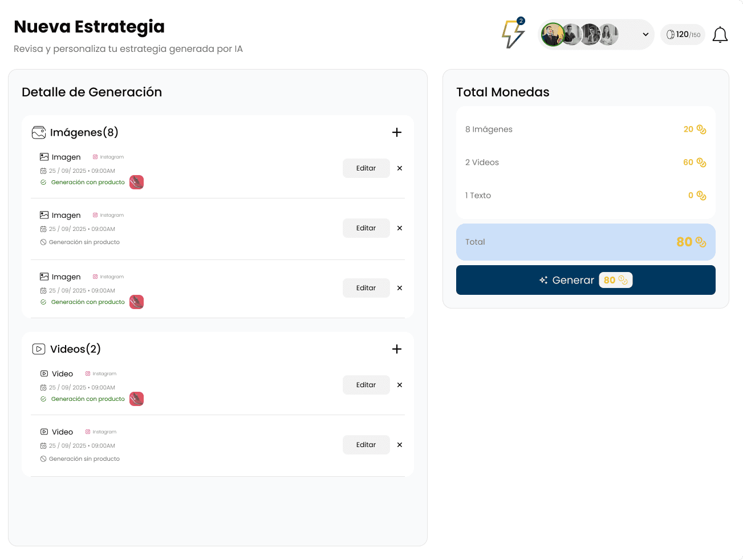Edit the first Video entry
The image size is (743, 560).
tap(366, 385)
